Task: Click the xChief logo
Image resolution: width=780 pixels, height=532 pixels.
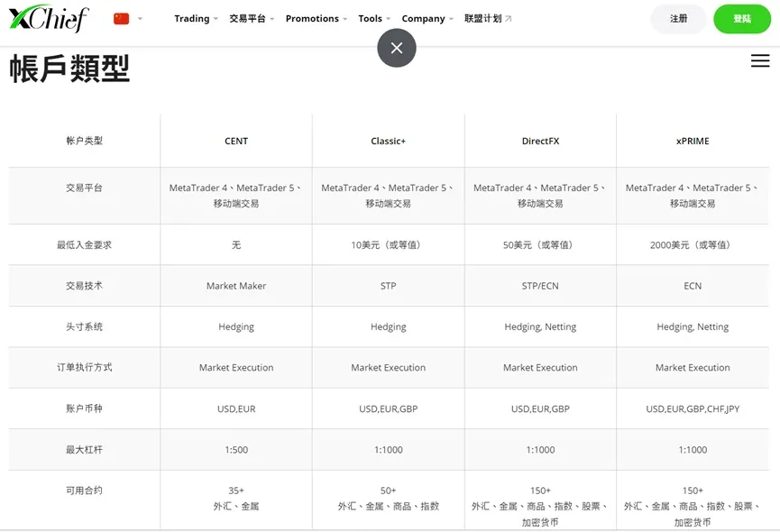Action: click(49, 18)
